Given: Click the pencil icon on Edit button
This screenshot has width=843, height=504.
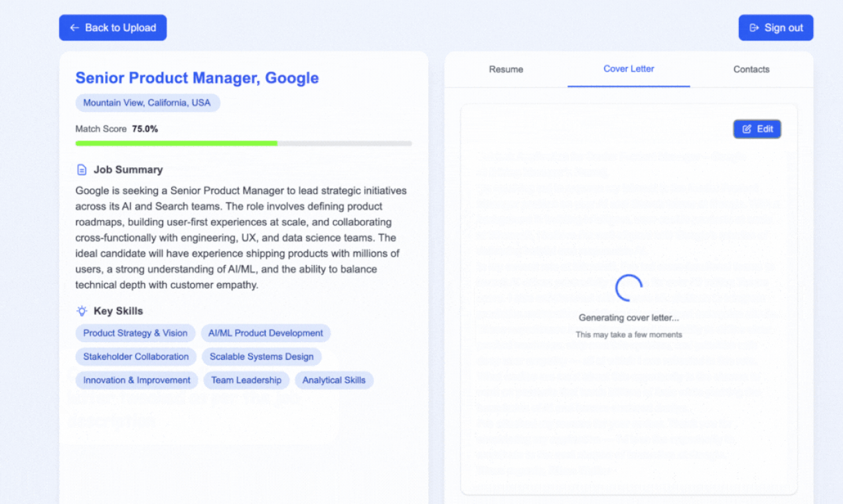Looking at the screenshot, I should coord(747,129).
